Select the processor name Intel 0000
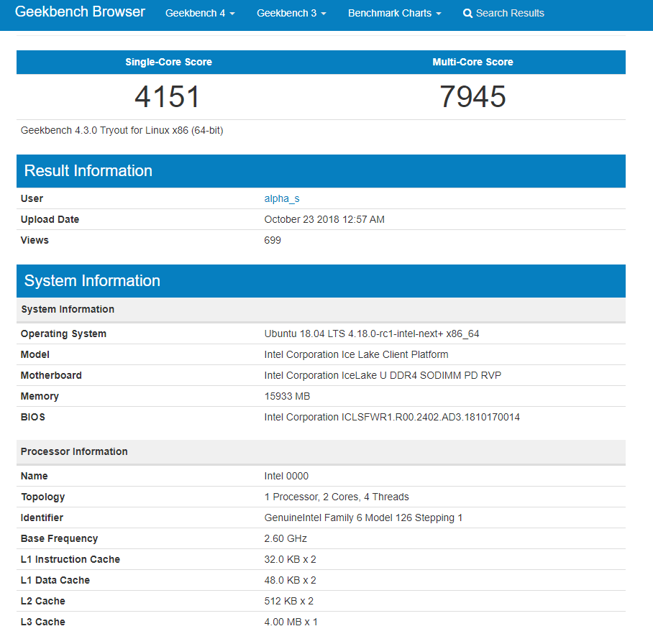The height and width of the screenshot is (644, 653). point(286,477)
